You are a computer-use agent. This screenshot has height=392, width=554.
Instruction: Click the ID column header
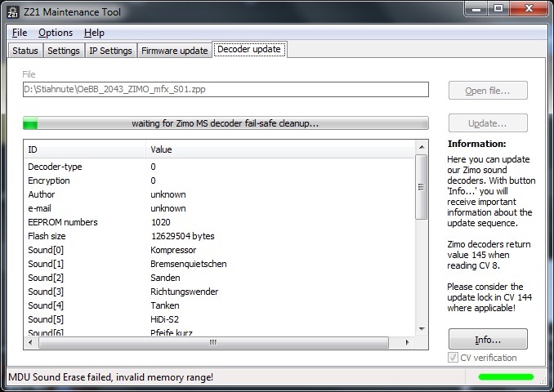[85, 149]
